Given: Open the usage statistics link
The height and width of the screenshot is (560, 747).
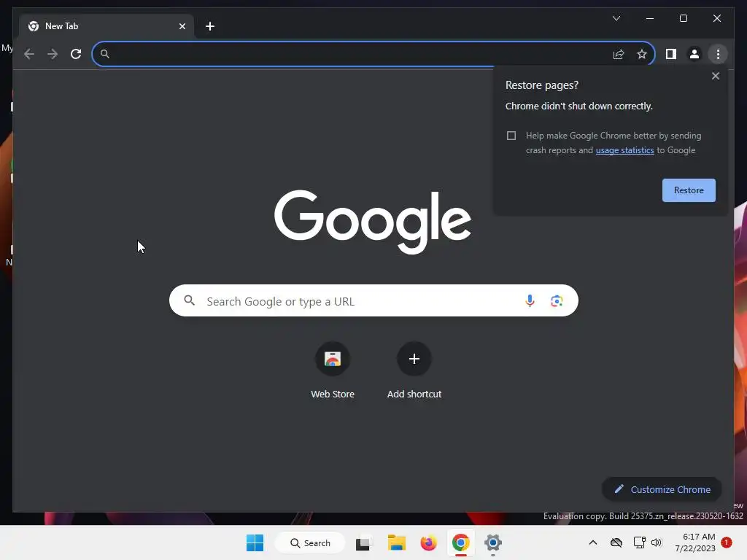Looking at the screenshot, I should click(624, 150).
